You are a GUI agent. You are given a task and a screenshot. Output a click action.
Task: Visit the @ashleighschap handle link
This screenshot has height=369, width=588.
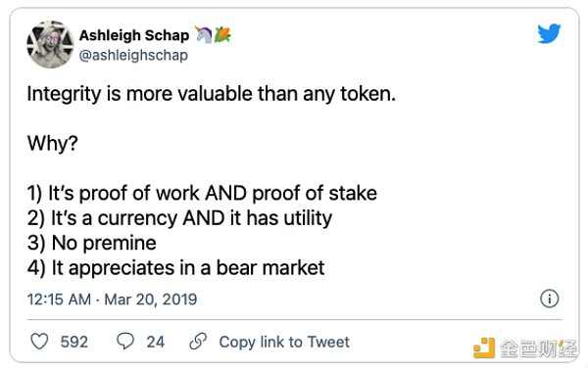pyautogui.click(x=133, y=55)
